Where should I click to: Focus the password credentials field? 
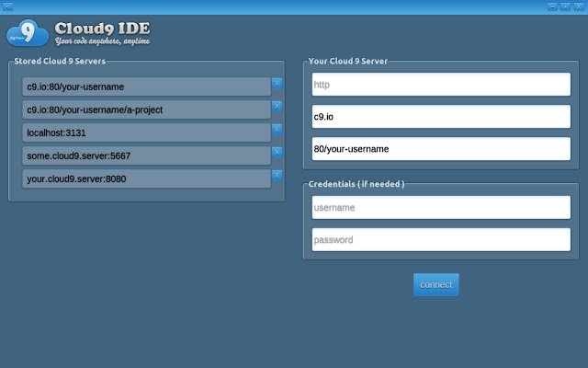pos(441,239)
